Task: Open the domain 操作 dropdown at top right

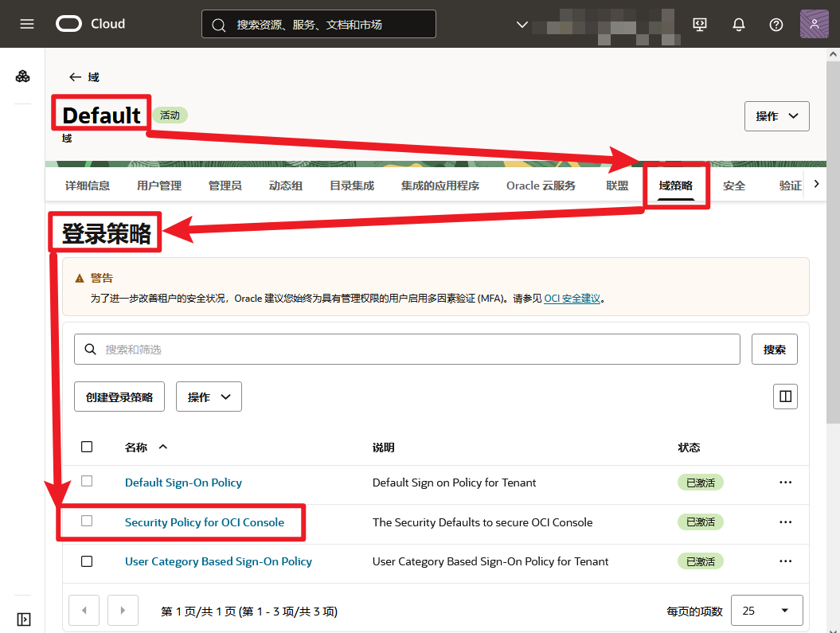Action: [776, 116]
